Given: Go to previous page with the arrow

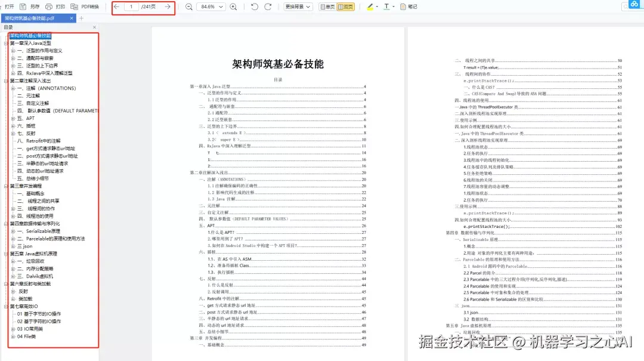Looking at the screenshot, I should coord(116,7).
